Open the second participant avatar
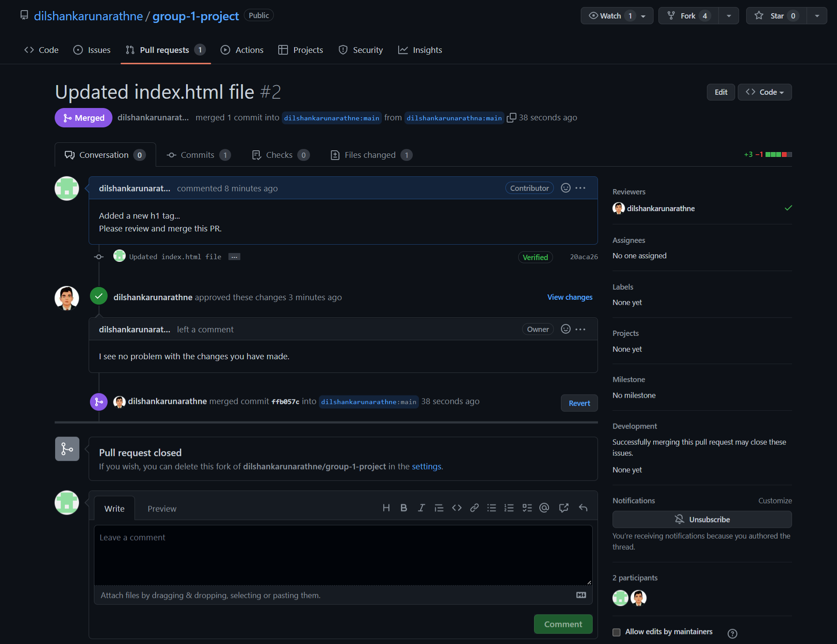 tap(639, 598)
